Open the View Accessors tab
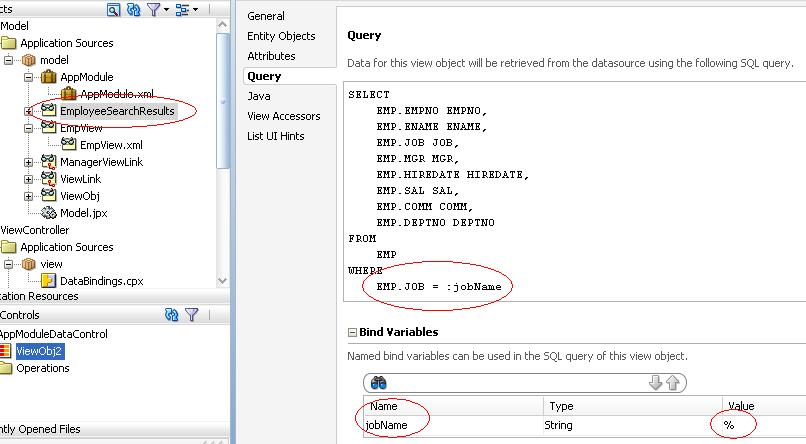Screen dimensions: 806x444 [x=284, y=116]
